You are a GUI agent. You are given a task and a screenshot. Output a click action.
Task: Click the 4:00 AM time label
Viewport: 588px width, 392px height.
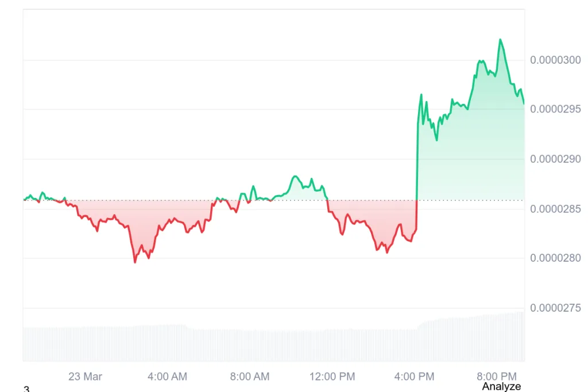coord(167,377)
